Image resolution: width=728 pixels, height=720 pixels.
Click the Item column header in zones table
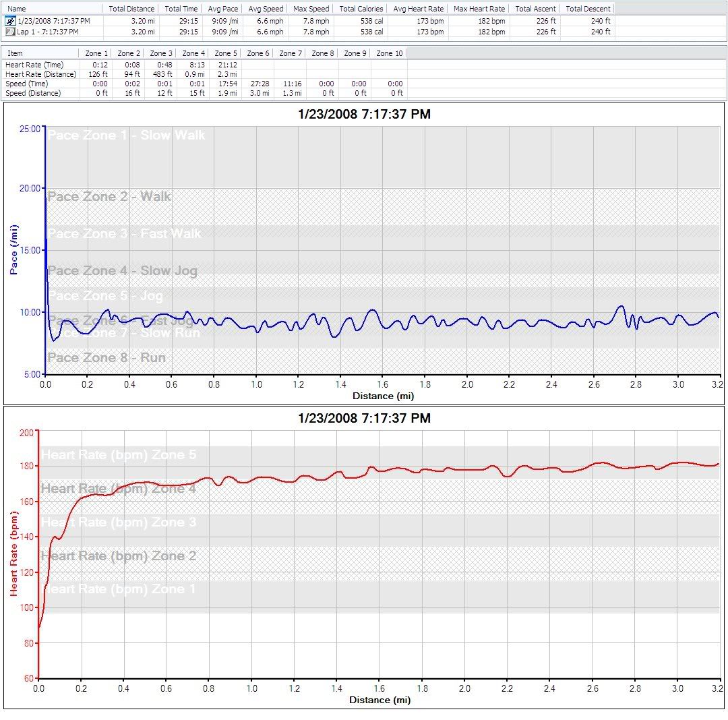pyautogui.click(x=15, y=53)
